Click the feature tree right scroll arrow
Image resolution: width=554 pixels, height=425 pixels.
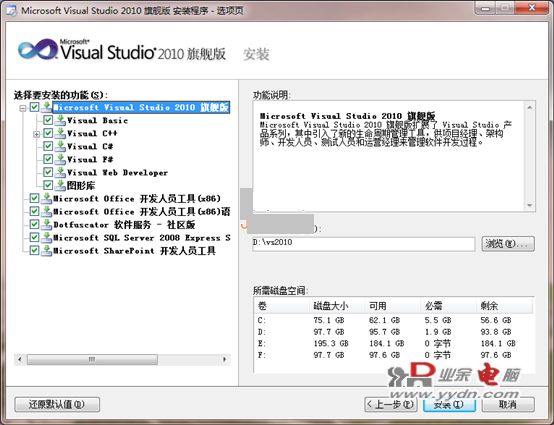(x=225, y=360)
